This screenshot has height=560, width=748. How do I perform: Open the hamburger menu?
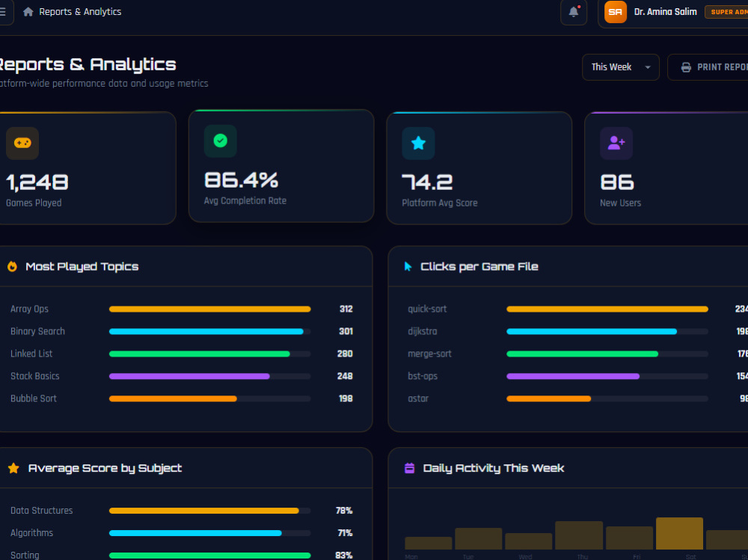point(3,12)
